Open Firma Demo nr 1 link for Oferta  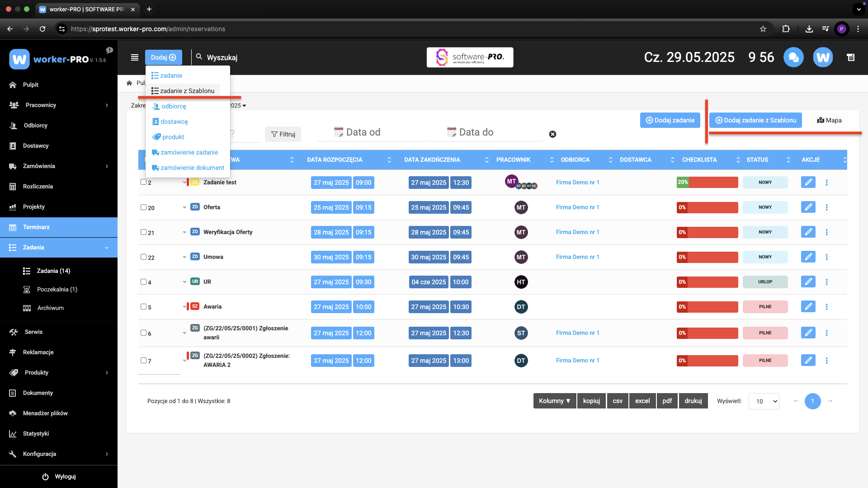(577, 207)
